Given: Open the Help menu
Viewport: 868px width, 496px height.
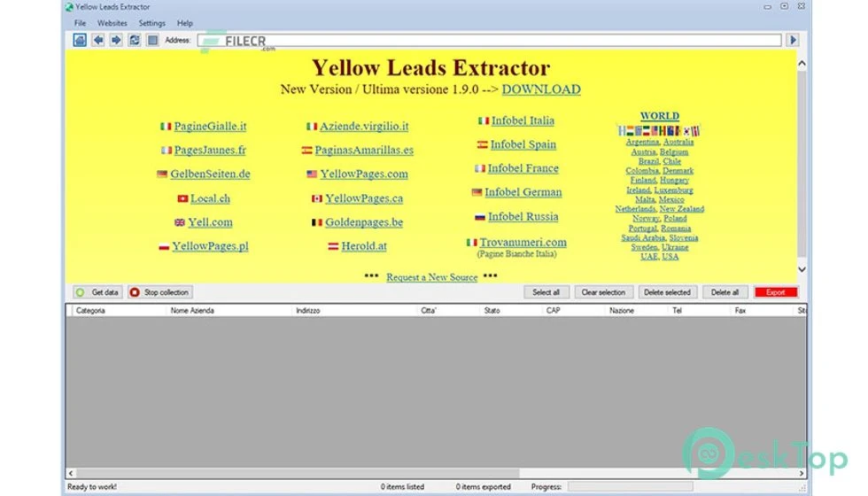Looking at the screenshot, I should (x=185, y=23).
